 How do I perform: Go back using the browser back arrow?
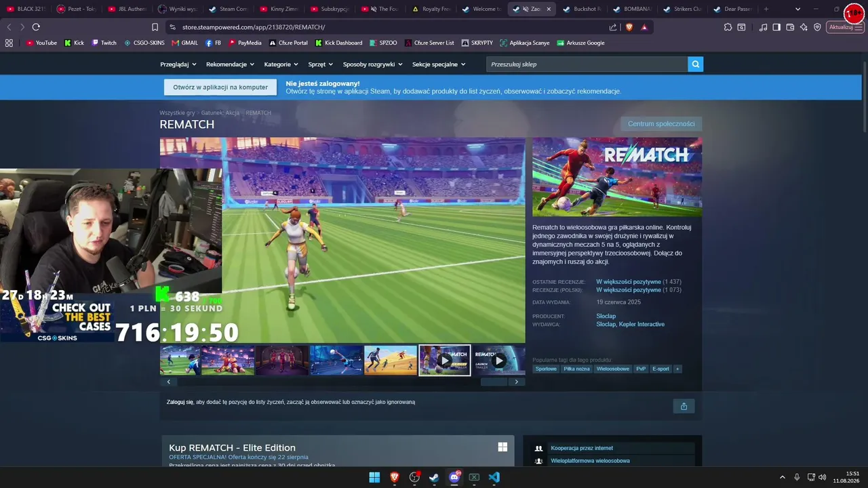point(9,27)
